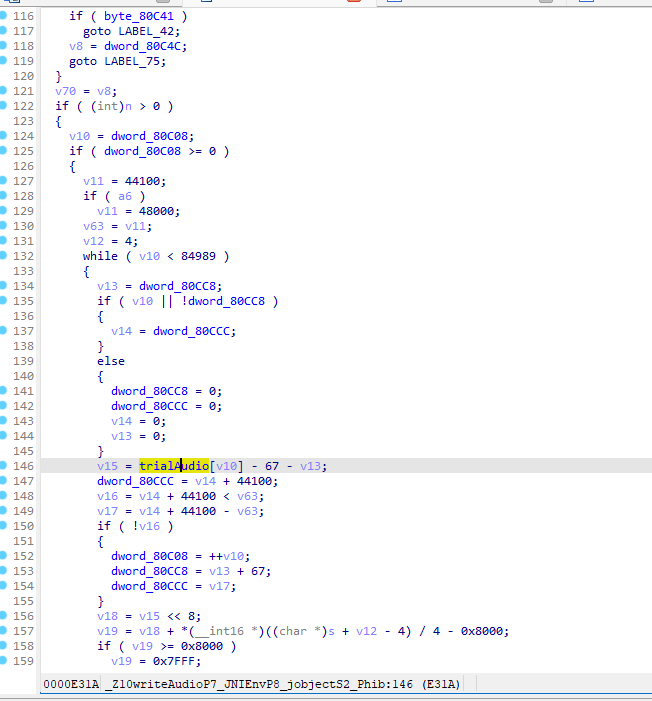Select variable v16 on line 148

pyautogui.click(x=107, y=496)
